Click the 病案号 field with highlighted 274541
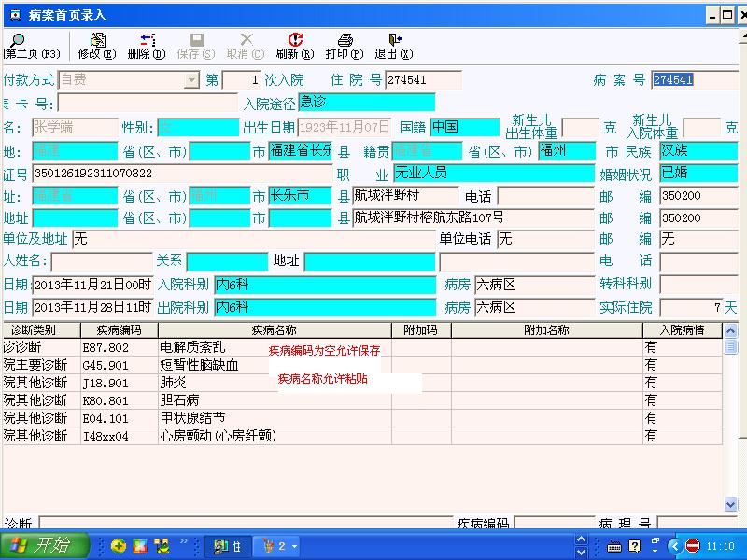This screenshot has width=747, height=560. pos(695,79)
